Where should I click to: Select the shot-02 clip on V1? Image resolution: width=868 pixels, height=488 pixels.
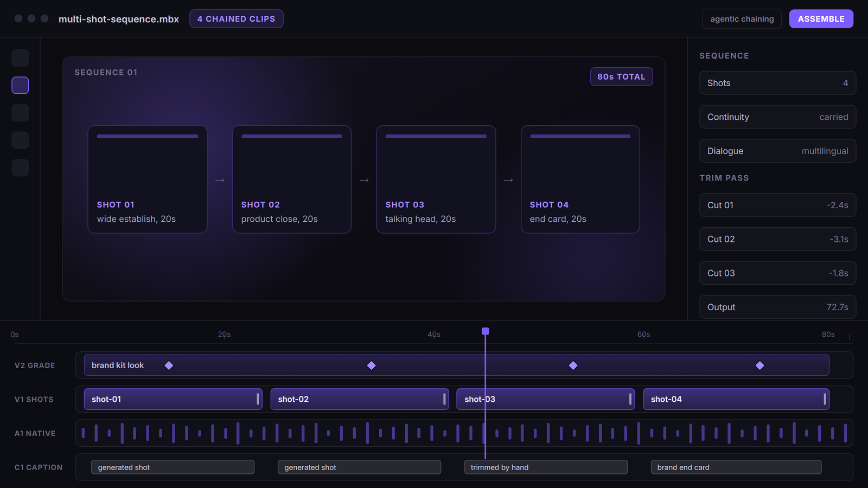pyautogui.click(x=360, y=399)
